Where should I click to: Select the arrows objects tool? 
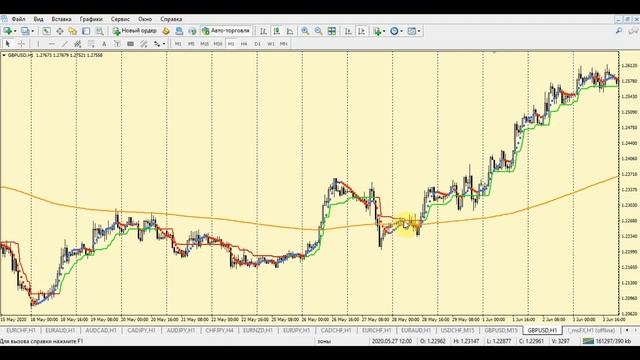click(x=157, y=44)
